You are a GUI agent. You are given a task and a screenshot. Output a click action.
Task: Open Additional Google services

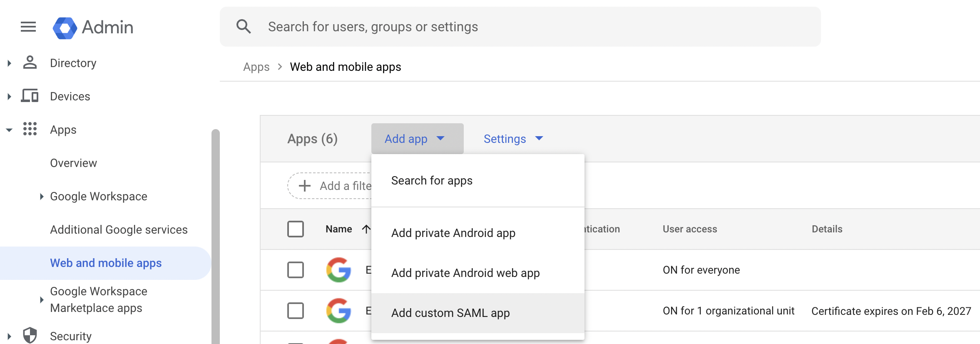[x=119, y=230]
